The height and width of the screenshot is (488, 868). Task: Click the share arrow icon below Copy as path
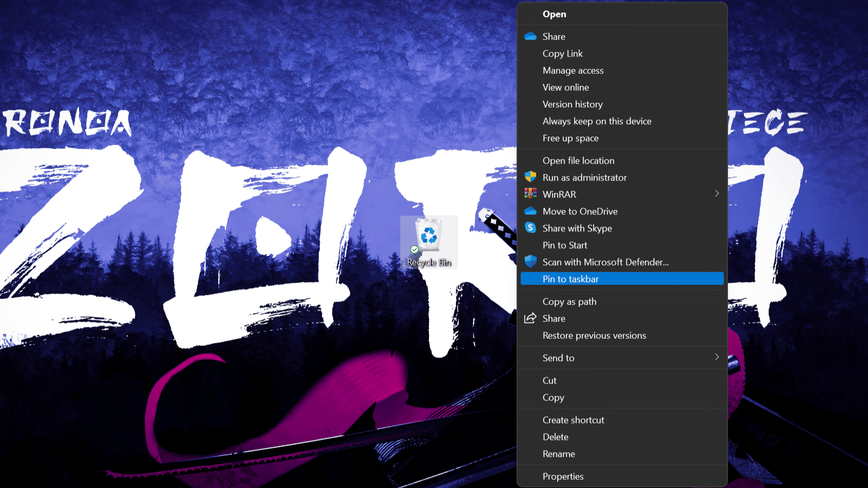[x=530, y=318]
